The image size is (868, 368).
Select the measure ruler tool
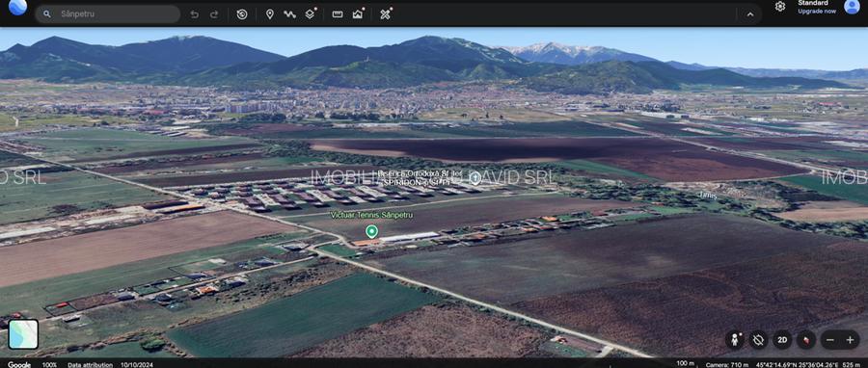point(338,14)
